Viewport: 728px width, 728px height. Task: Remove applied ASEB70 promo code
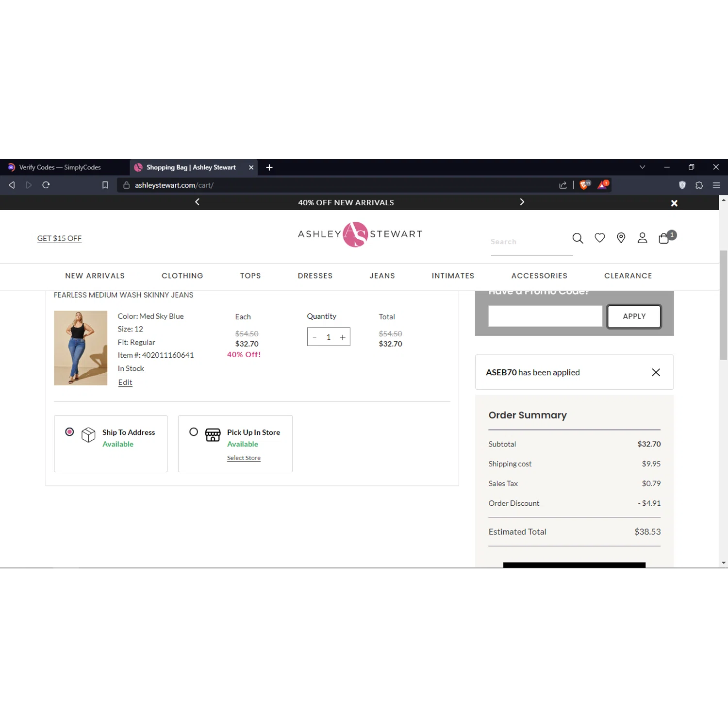pos(656,372)
